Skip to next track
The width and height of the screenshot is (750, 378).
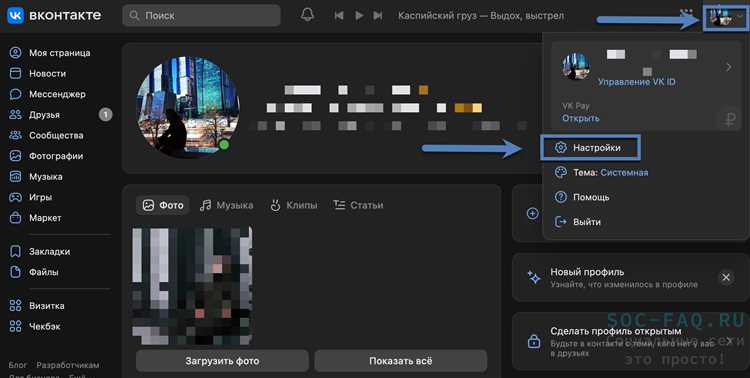coord(378,16)
